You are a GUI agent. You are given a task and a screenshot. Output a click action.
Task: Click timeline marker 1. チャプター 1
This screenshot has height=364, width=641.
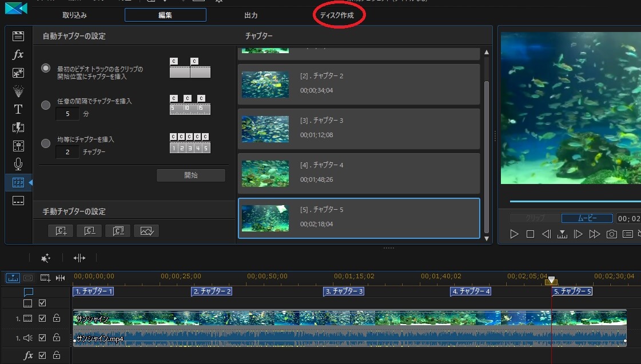pos(93,291)
